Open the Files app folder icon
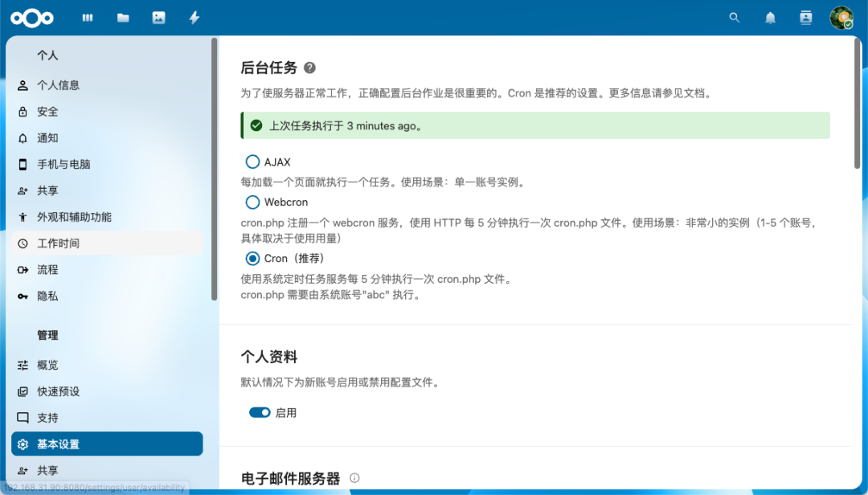This screenshot has height=495, width=868. tap(122, 17)
